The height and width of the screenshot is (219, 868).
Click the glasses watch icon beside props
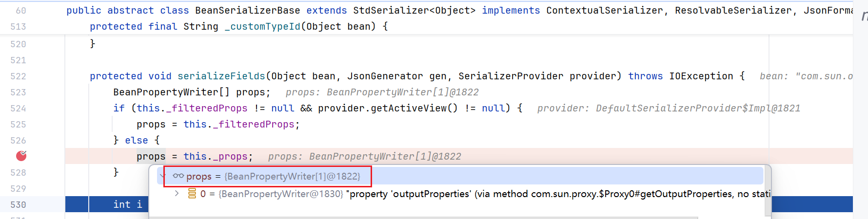pos(178,176)
